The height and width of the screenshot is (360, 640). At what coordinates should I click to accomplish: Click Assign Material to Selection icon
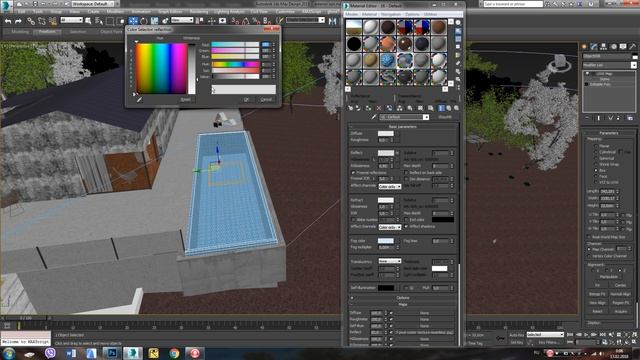[x=369, y=108]
